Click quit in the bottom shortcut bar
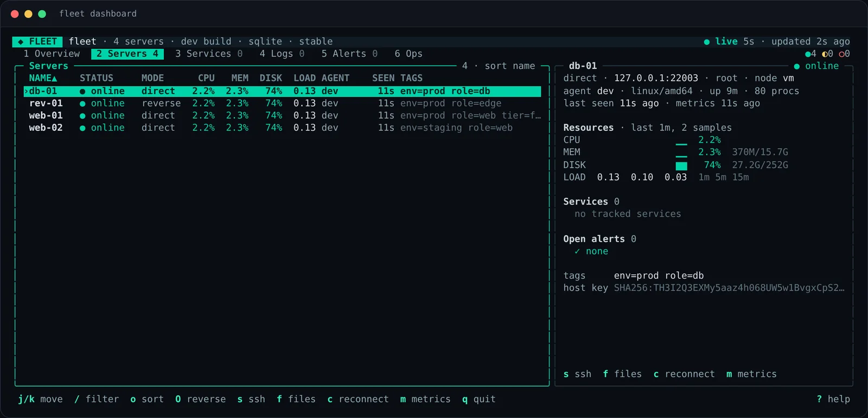 coord(478,399)
